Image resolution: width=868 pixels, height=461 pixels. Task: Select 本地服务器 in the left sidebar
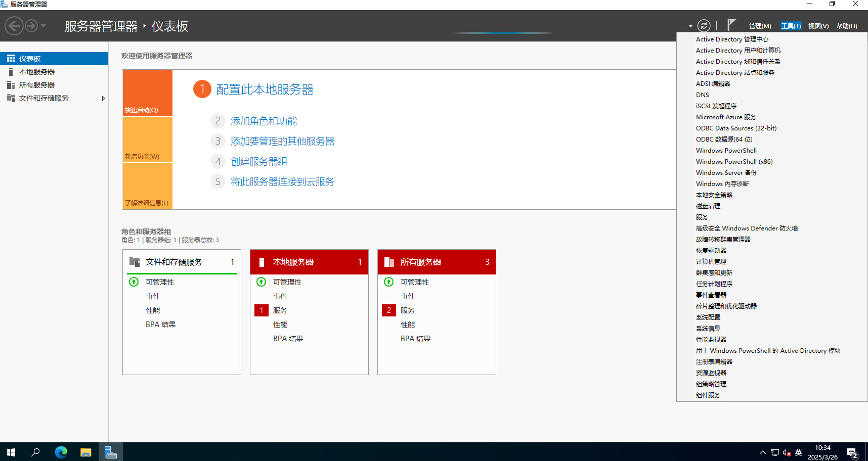[54, 72]
